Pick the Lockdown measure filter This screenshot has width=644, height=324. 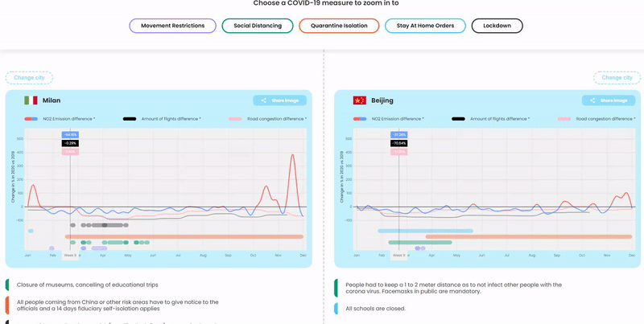pos(497,26)
